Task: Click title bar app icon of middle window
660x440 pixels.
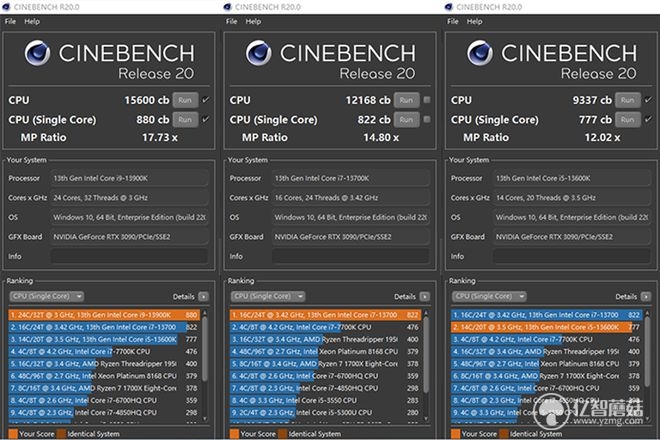Action: coord(227,7)
